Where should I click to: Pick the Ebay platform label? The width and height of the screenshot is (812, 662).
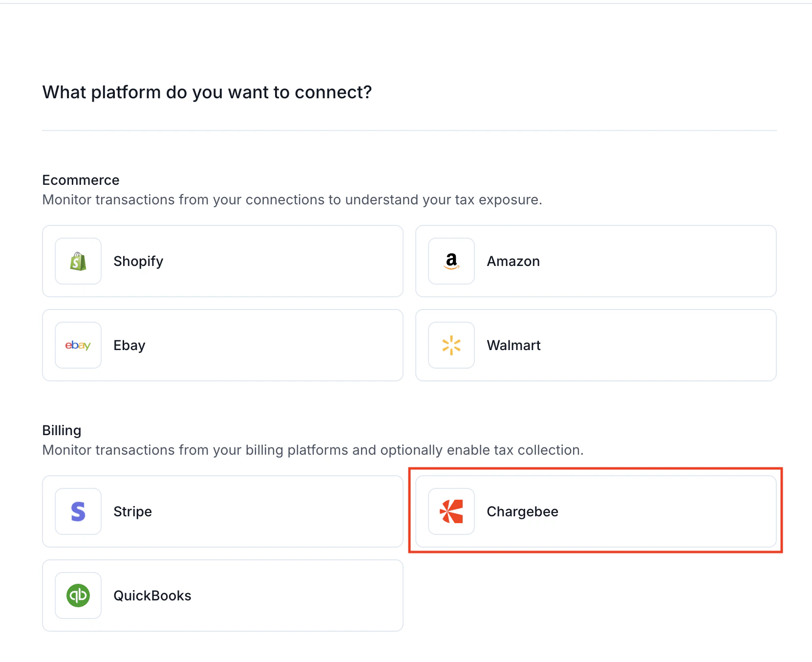(129, 346)
